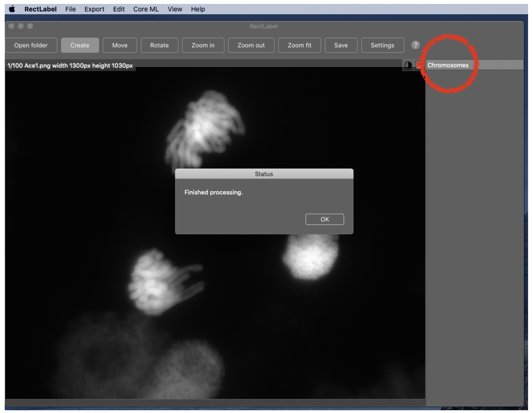Image resolution: width=532 pixels, height=413 pixels.
Task: Save annotations with the Save button
Action: pos(341,45)
